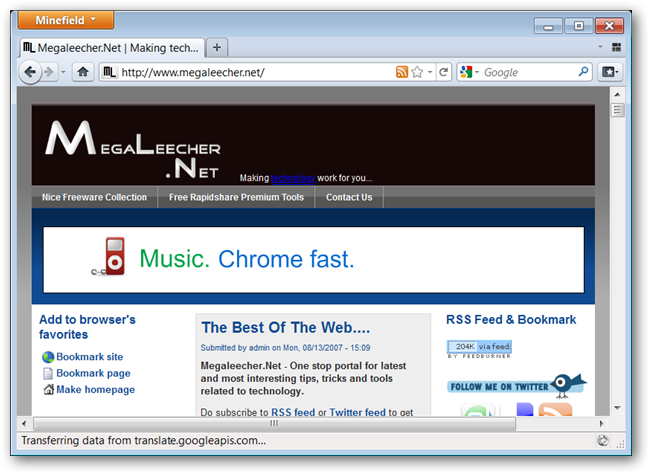Click the house icon beside Make homepage
Image resolution: width=650 pixels, height=474 pixels.
click(x=49, y=389)
